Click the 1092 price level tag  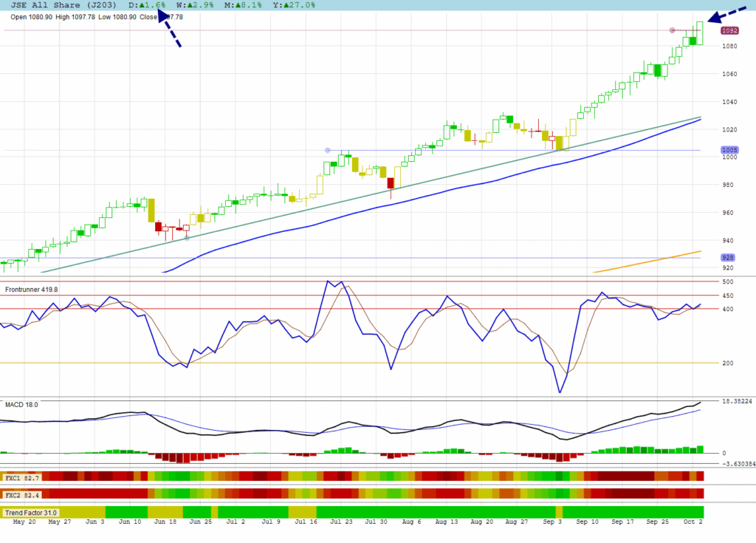(x=729, y=31)
